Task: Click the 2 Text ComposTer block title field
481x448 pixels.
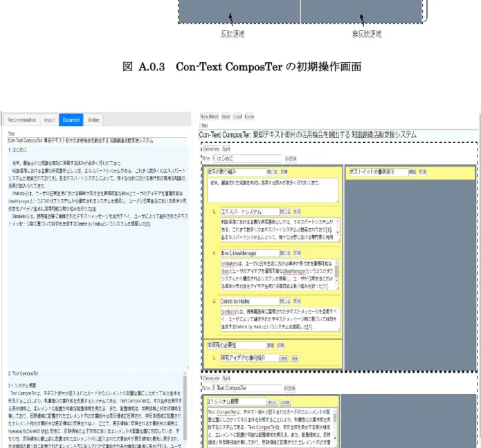Action: (246, 388)
